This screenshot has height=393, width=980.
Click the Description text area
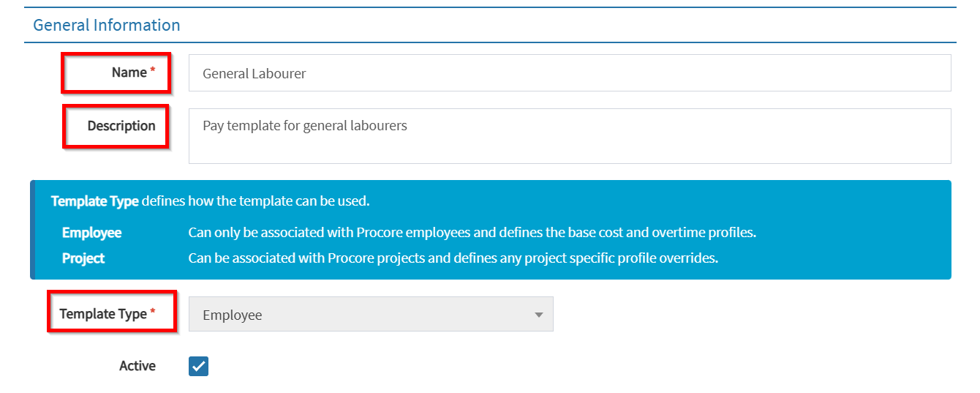click(569, 136)
